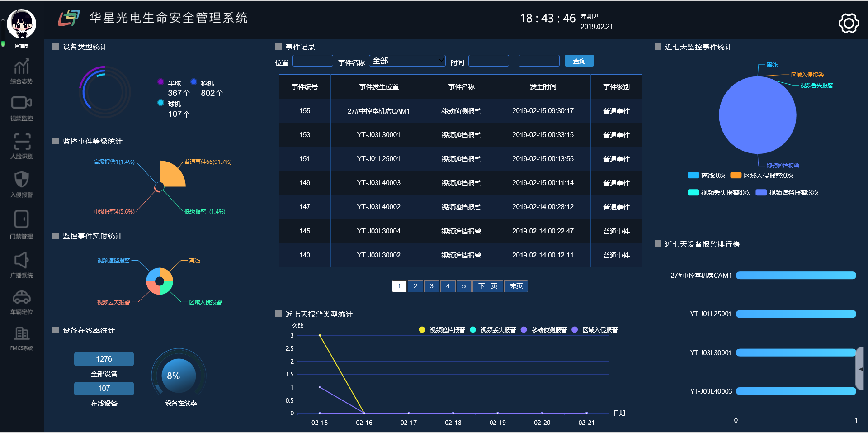Click the 位置 input field
This screenshot has width=868, height=433.
click(x=313, y=61)
